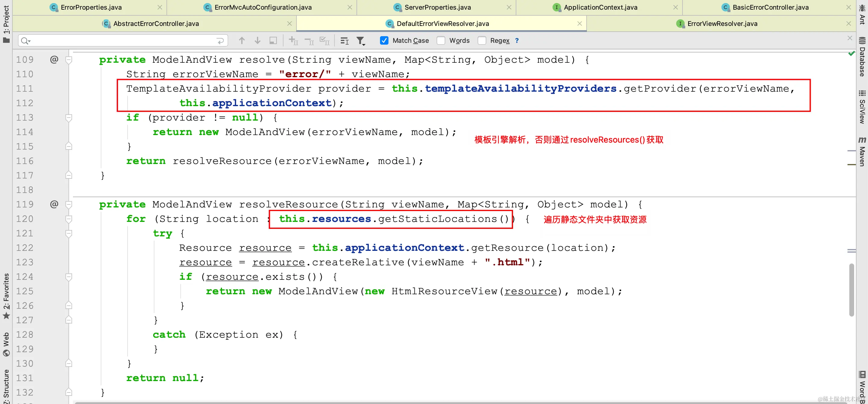Close the ServerProperties.java tab

(x=509, y=8)
